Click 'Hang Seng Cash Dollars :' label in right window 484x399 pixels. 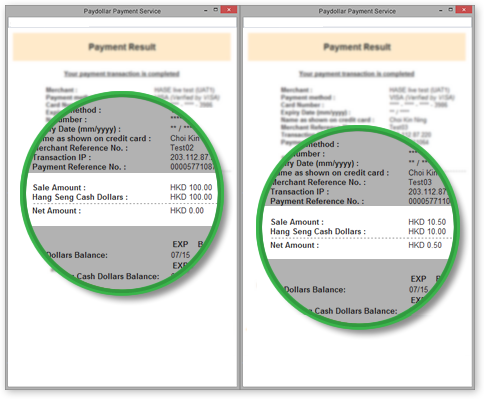click(318, 231)
